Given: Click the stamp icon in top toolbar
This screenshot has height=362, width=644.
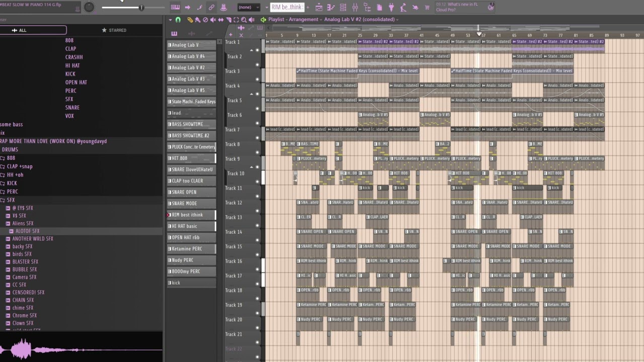Looking at the screenshot, I should click(223, 8).
